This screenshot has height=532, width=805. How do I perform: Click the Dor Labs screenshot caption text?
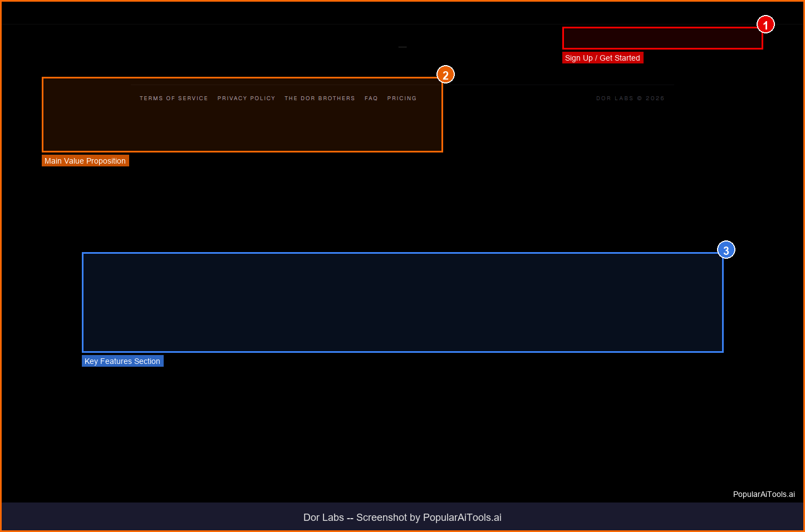(402, 518)
